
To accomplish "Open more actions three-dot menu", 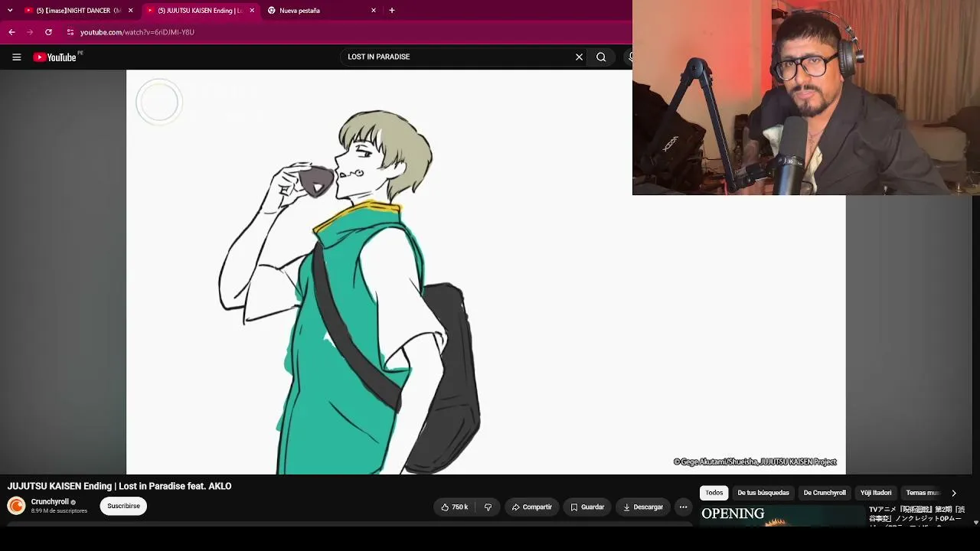I will point(683,507).
